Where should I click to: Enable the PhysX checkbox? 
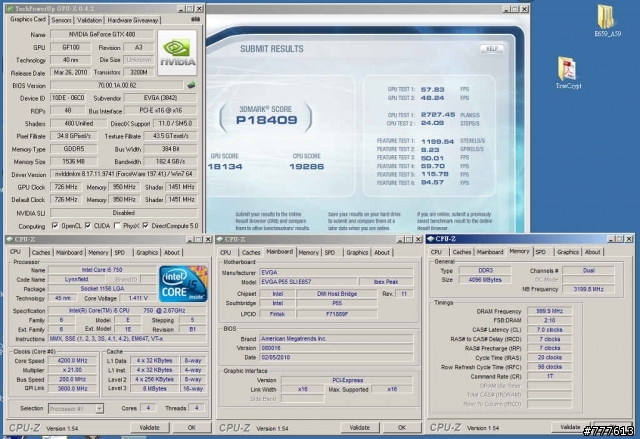(x=117, y=226)
